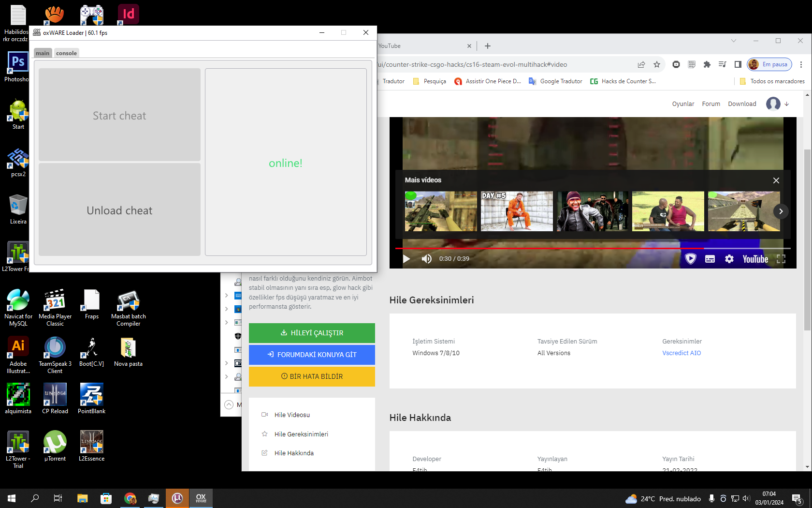Image resolution: width=812 pixels, height=508 pixels.
Task: Select Navicat for MySQL desktop icon
Action: (x=18, y=308)
